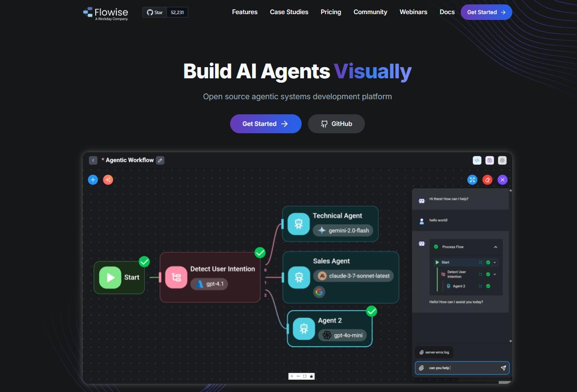
Task: Click the claude-3-7-sonnet-latest chip
Action: pos(353,276)
